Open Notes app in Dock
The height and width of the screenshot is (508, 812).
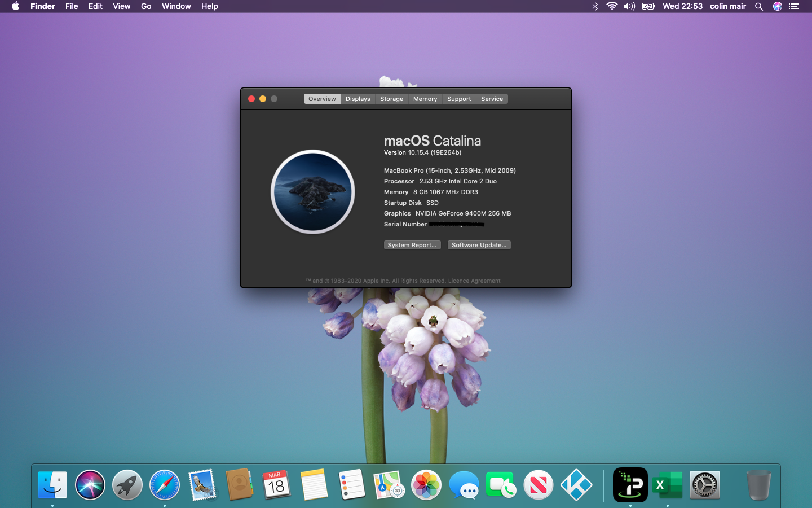[x=314, y=485]
